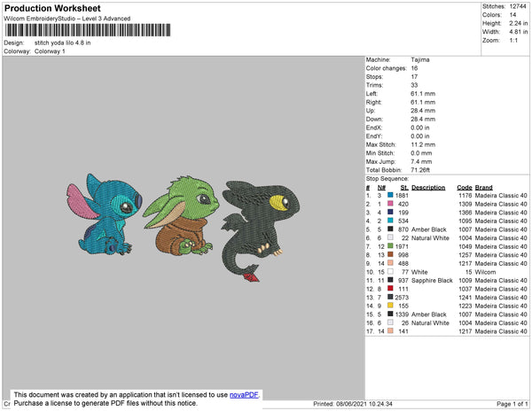Click thread code 1176 in row 1

pyautogui.click(x=465, y=196)
